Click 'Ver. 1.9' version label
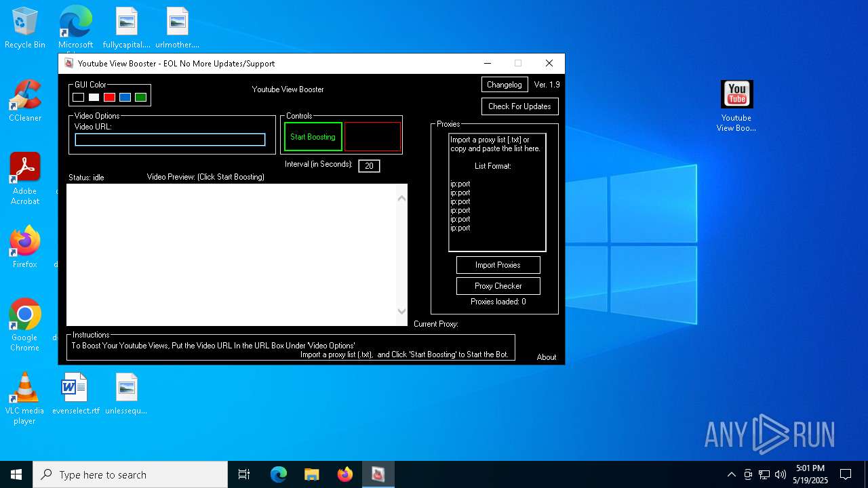This screenshot has width=868, height=488. tap(547, 85)
